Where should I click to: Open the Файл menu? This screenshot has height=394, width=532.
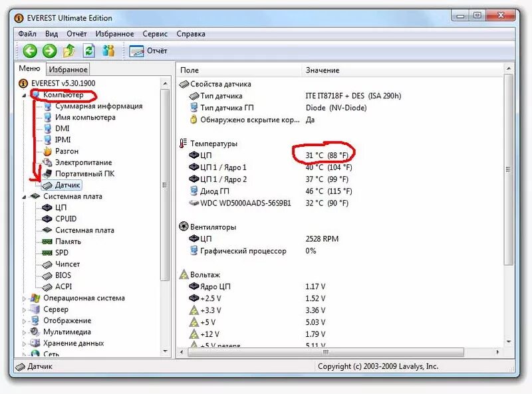(27, 34)
